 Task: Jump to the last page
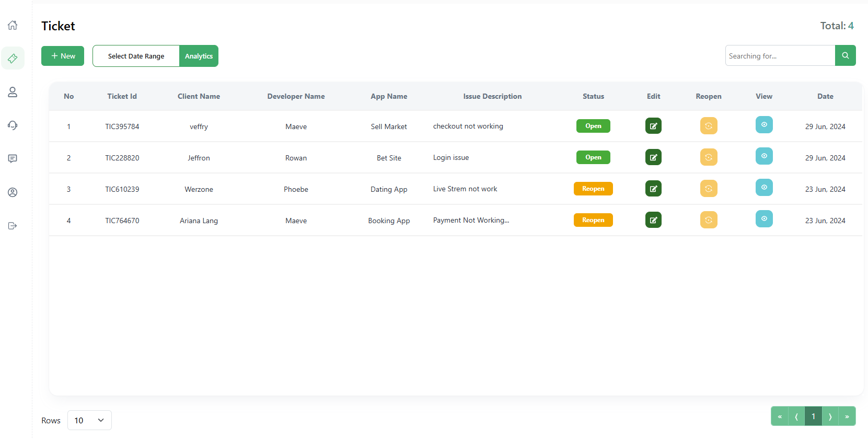pos(847,417)
